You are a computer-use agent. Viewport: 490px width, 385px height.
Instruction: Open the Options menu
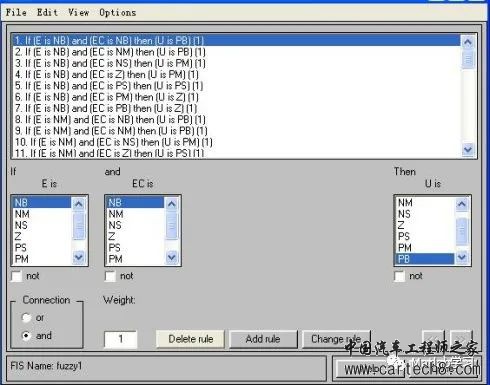118,13
